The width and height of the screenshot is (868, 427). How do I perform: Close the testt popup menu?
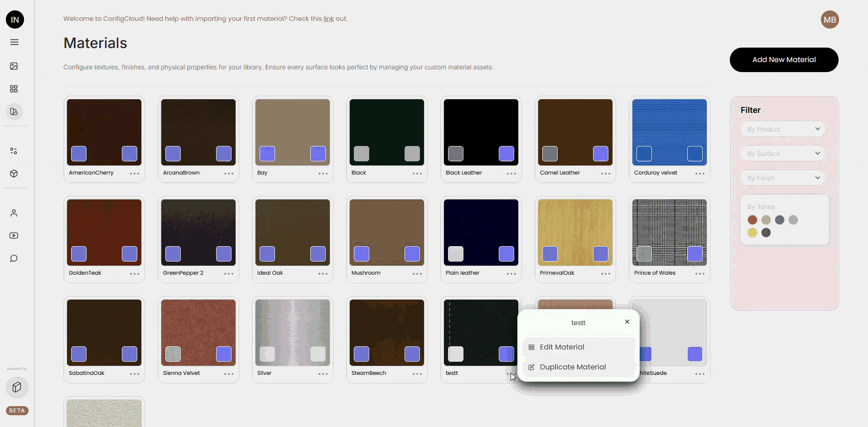(x=627, y=322)
